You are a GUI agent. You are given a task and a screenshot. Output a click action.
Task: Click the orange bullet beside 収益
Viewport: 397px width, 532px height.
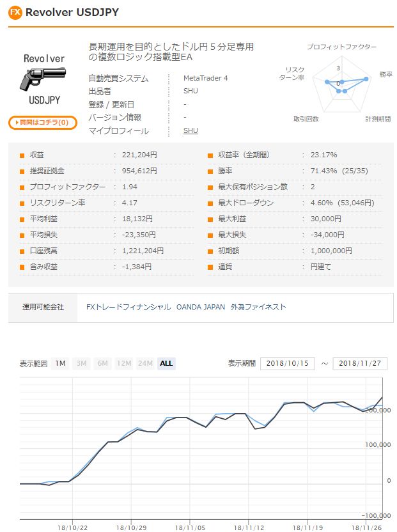[x=22, y=155]
